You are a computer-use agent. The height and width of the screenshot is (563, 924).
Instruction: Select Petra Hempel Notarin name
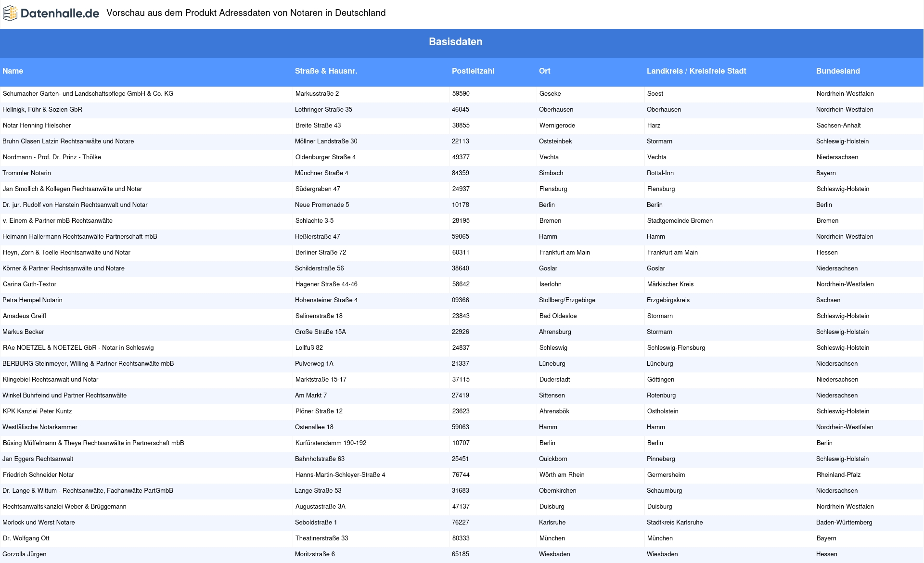33,300
